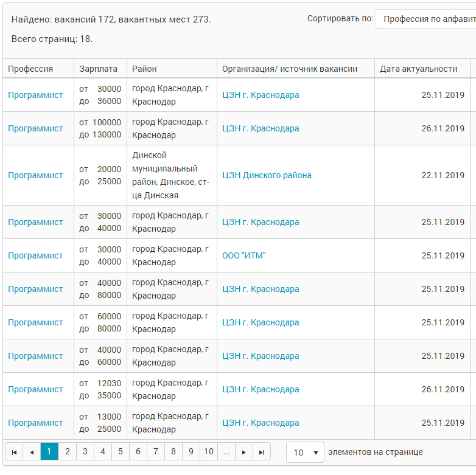Screen dimensions: 476x475
Task: Open Программист vacancy with salary 12030–35000
Action: point(35,389)
